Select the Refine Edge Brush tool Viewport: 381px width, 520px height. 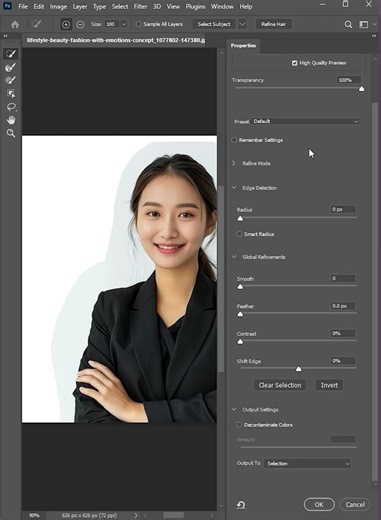[x=11, y=67]
